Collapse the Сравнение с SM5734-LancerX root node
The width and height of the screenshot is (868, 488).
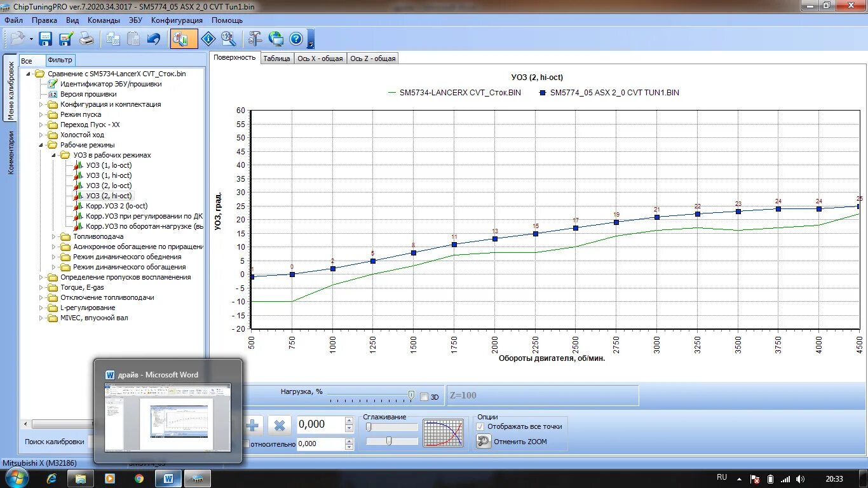click(29, 74)
